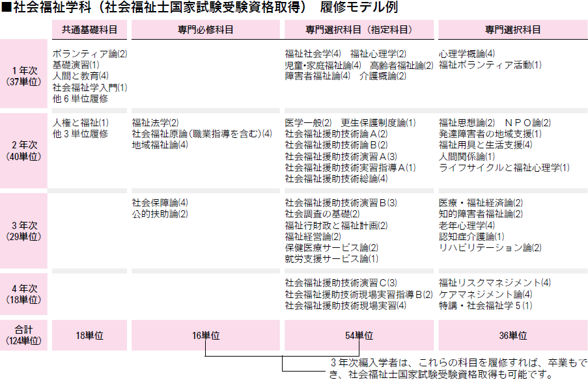Screen dimensions: 588x380
Task: Click 社会福祉援助技術現場実習指導B(2) entry
Action: [359, 295]
